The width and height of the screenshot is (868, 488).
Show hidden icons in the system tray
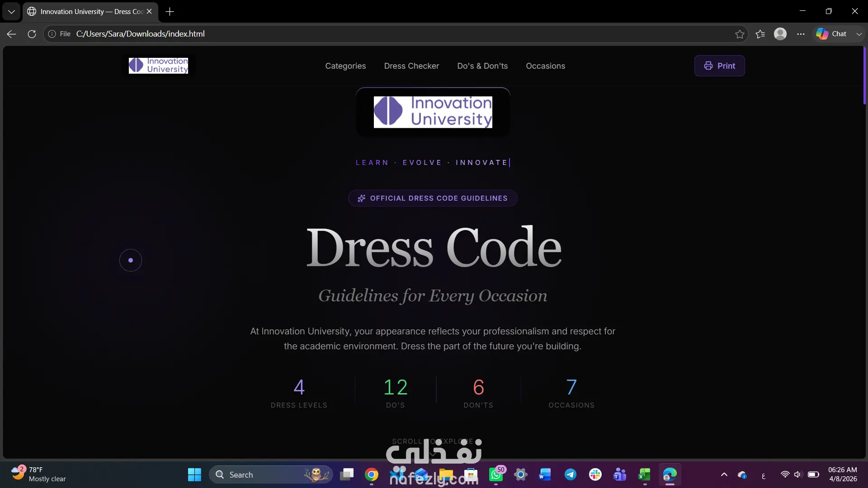click(x=724, y=474)
